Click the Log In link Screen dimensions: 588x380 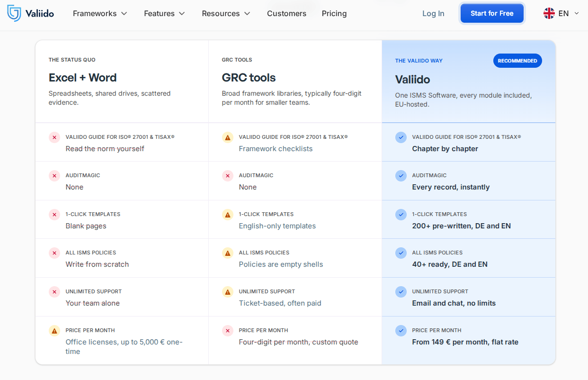tap(433, 13)
